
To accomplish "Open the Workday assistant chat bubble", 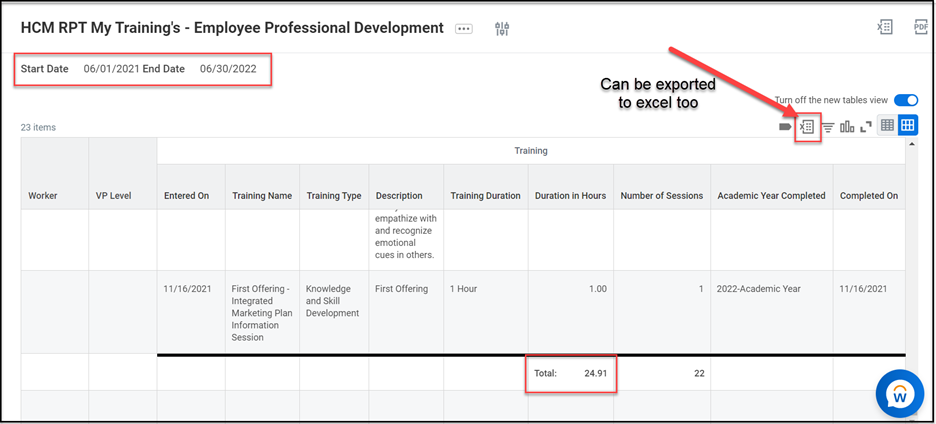I will pos(899,395).
